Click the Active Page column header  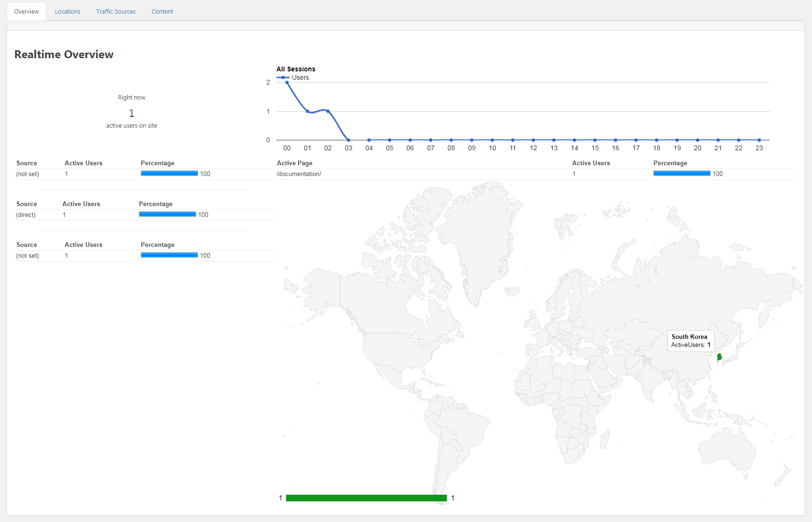(x=294, y=163)
